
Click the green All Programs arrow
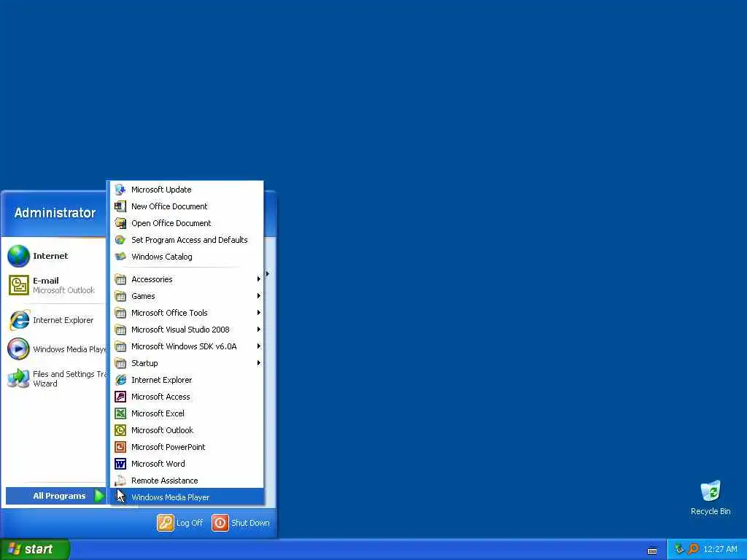99,496
